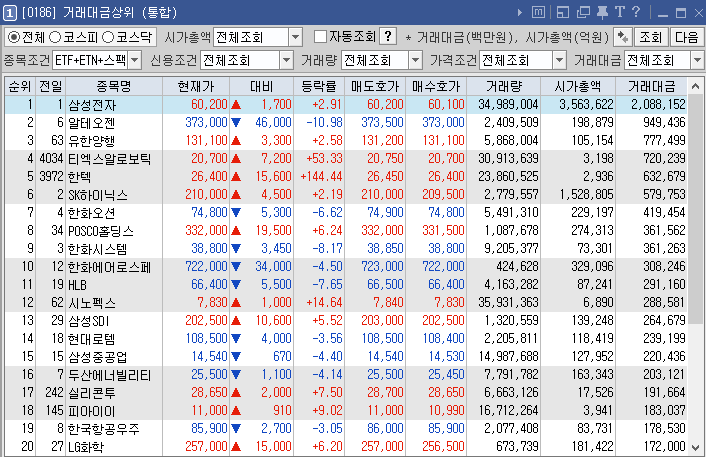The height and width of the screenshot is (457, 706).
Task: Select the 삼성전자 row
Action: (346, 104)
